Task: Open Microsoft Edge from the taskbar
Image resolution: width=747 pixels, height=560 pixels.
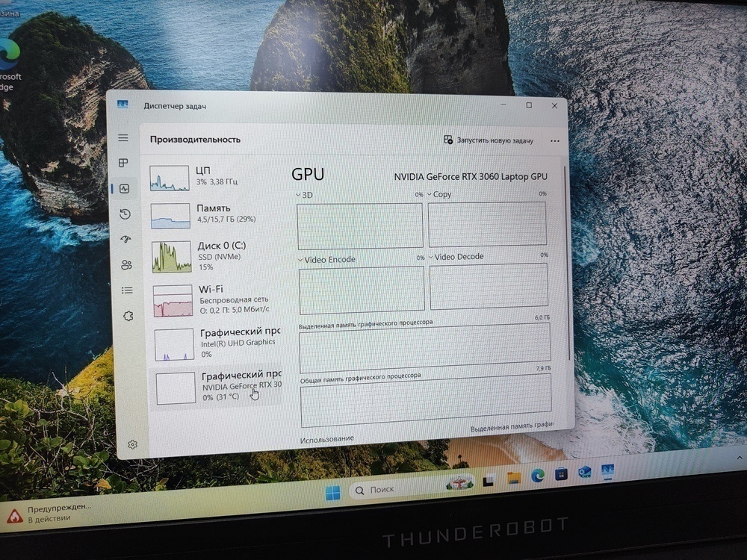Action: pyautogui.click(x=538, y=475)
